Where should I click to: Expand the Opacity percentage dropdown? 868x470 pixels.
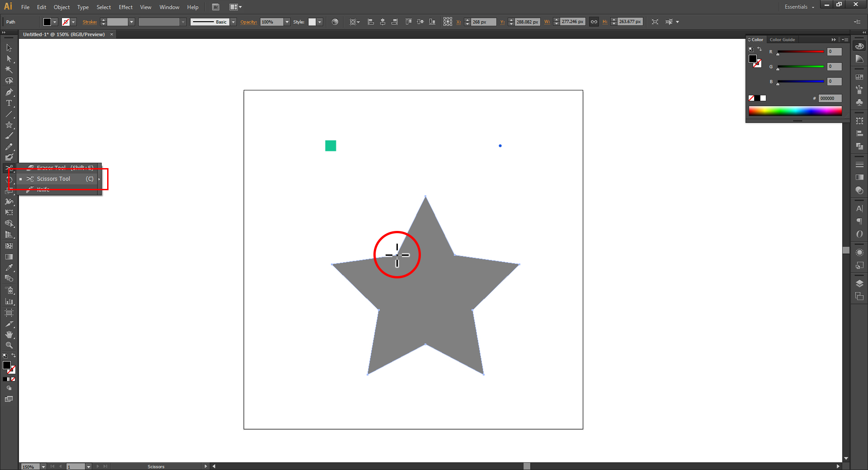point(287,22)
